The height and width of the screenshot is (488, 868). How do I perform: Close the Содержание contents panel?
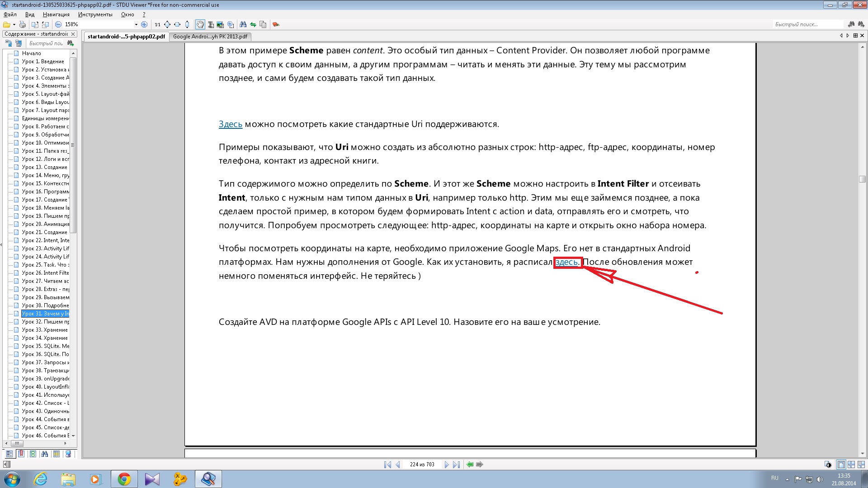click(x=73, y=34)
